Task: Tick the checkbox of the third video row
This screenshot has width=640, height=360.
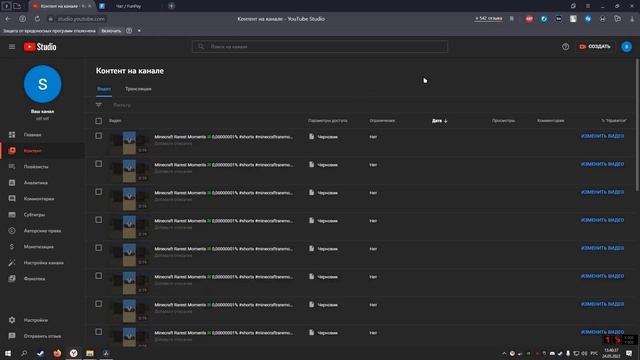Action: coord(99,192)
